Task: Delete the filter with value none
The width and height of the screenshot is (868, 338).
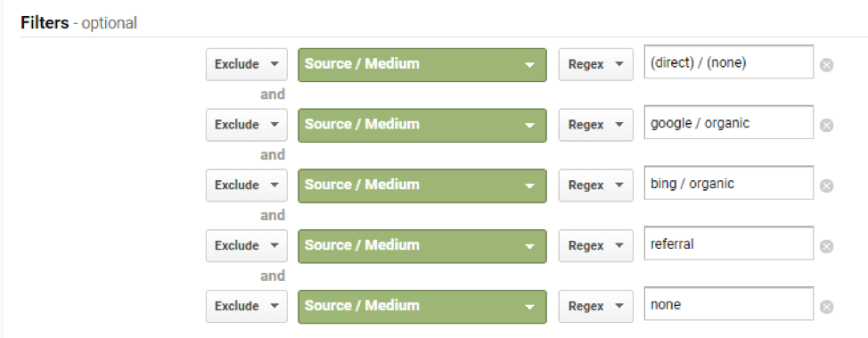Action: tap(826, 307)
